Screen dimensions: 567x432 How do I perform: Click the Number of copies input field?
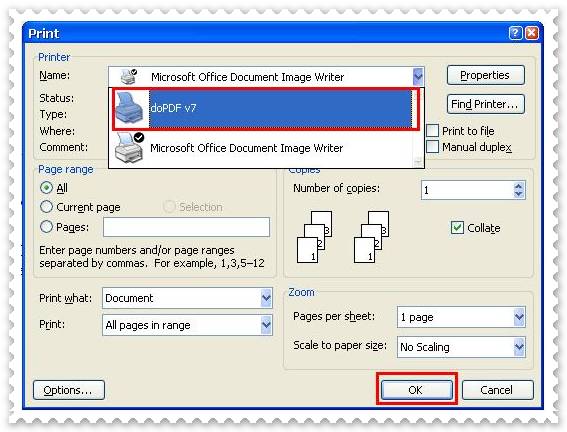467,190
